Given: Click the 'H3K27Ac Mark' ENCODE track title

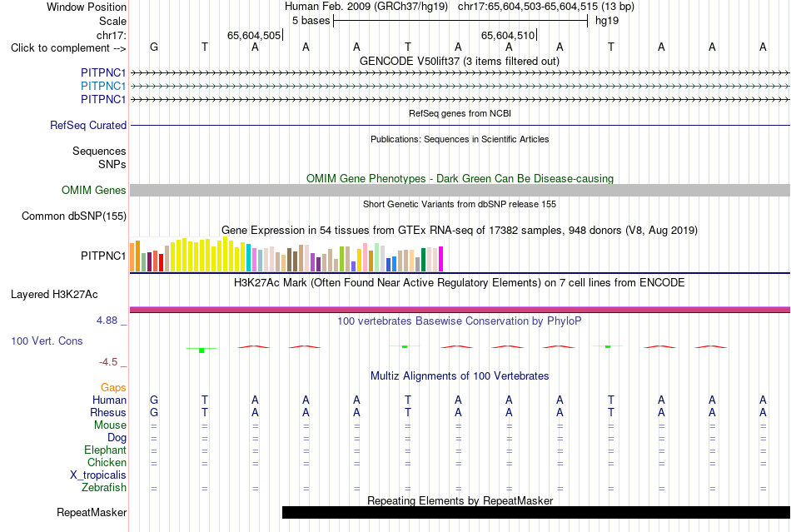Looking at the screenshot, I should click(460, 282).
